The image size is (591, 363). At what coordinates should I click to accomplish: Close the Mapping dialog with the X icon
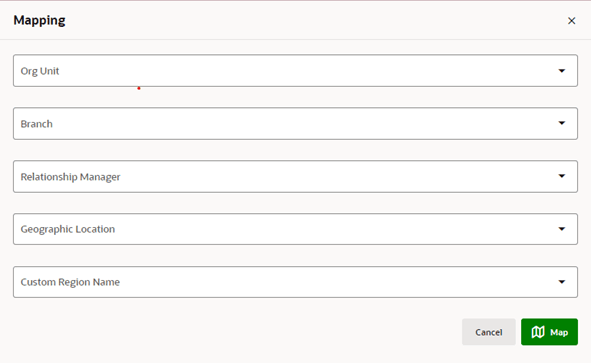[x=571, y=21]
